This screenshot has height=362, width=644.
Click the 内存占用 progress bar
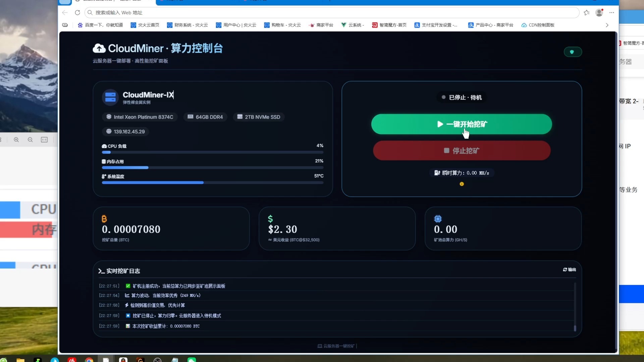[213, 168]
